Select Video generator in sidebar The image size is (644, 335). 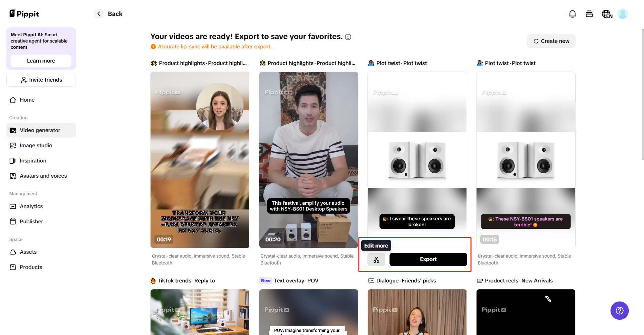(x=41, y=130)
